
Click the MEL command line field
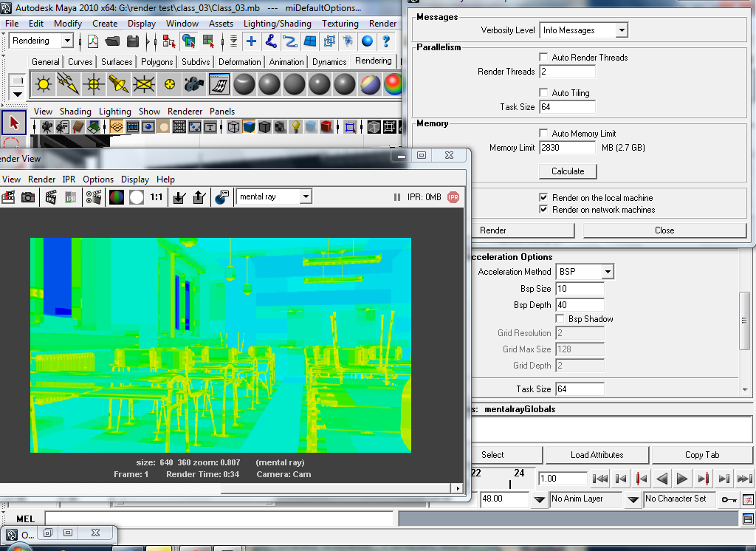219,519
